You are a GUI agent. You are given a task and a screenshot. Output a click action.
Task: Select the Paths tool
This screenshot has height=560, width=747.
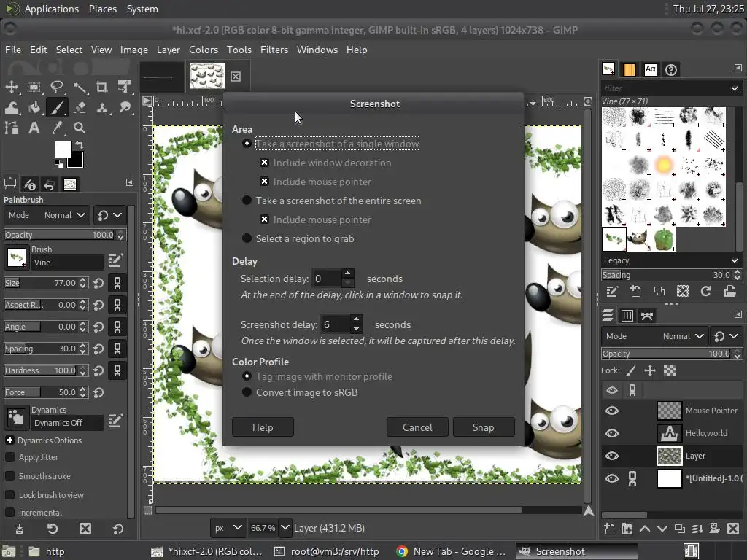[x=12, y=128]
